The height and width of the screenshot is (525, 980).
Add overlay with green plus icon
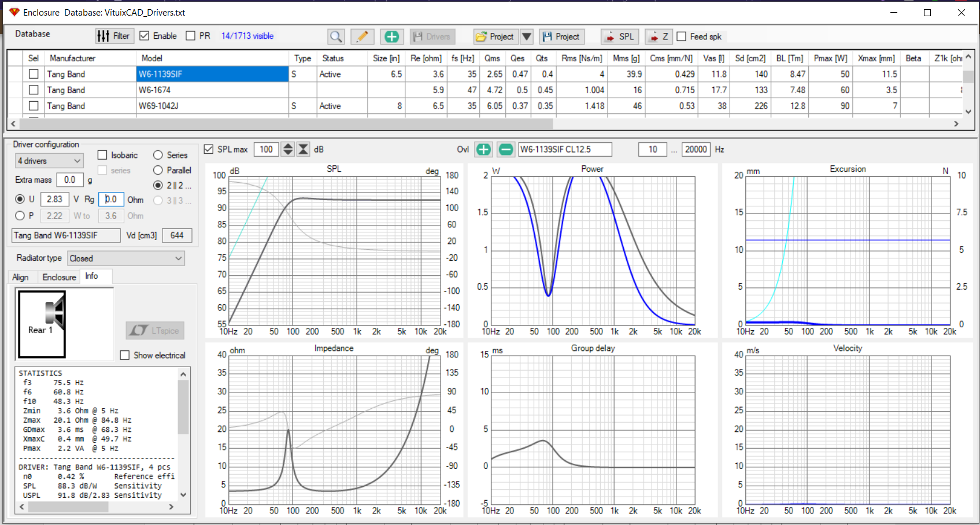(x=483, y=149)
